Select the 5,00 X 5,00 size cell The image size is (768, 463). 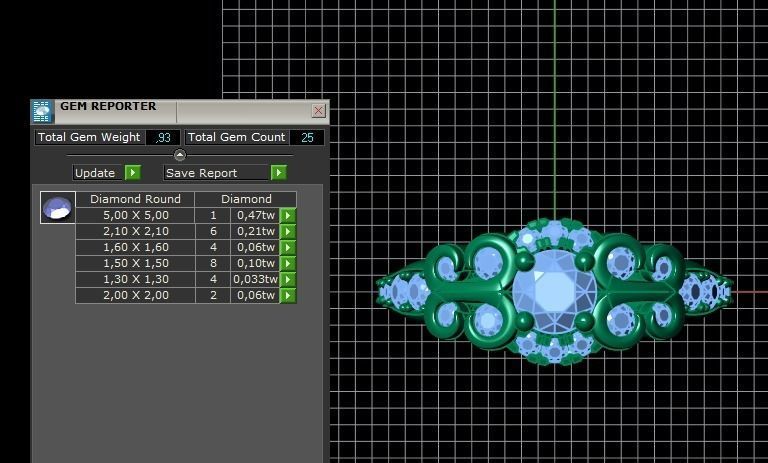(x=136, y=215)
